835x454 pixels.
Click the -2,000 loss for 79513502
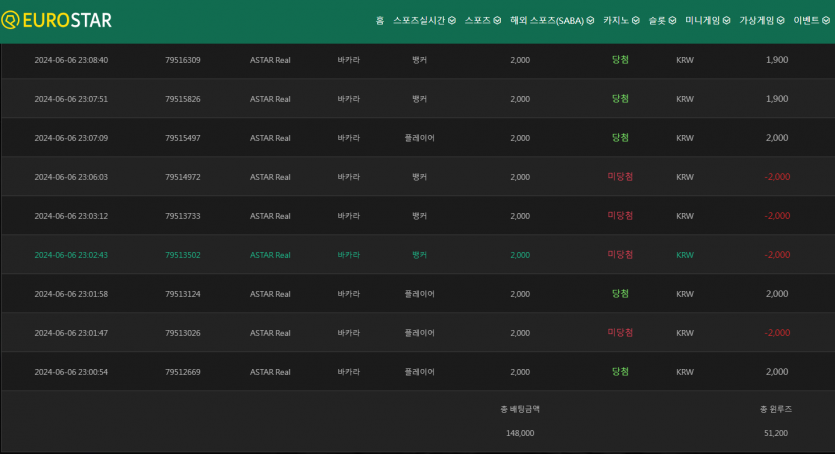point(777,254)
